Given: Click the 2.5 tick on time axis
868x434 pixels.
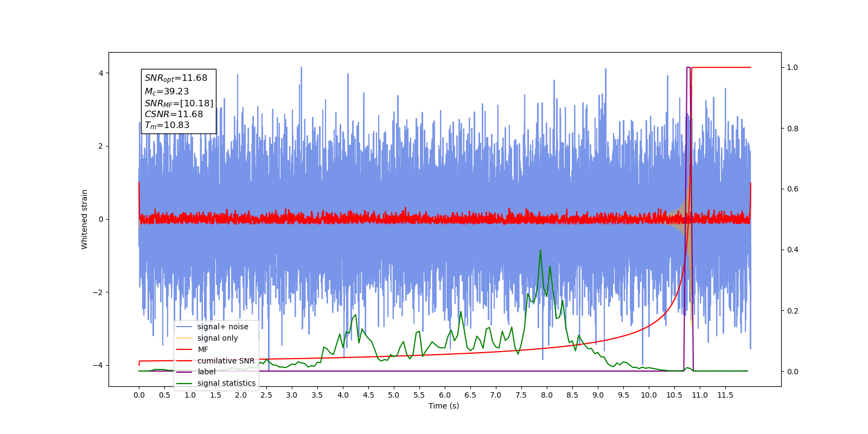Looking at the screenshot, I should point(266,395).
